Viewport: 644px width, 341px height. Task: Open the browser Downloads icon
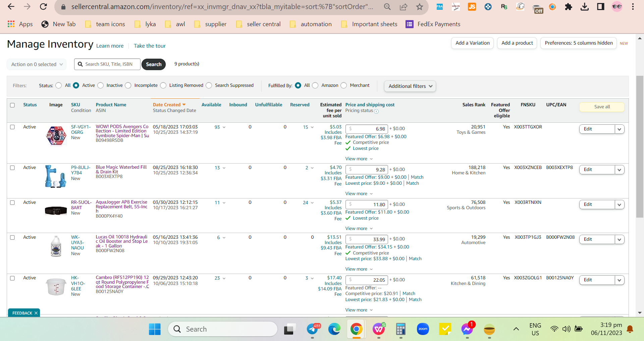point(585,7)
